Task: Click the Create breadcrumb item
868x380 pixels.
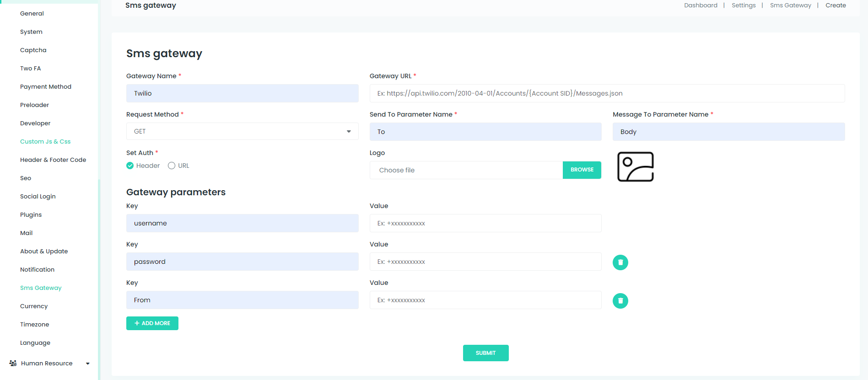Action: coord(836,5)
